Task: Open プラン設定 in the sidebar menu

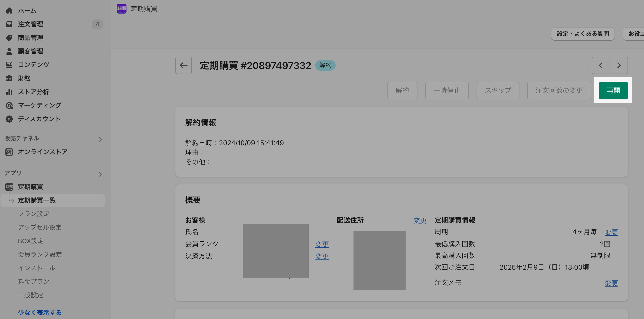Action: tap(33, 214)
